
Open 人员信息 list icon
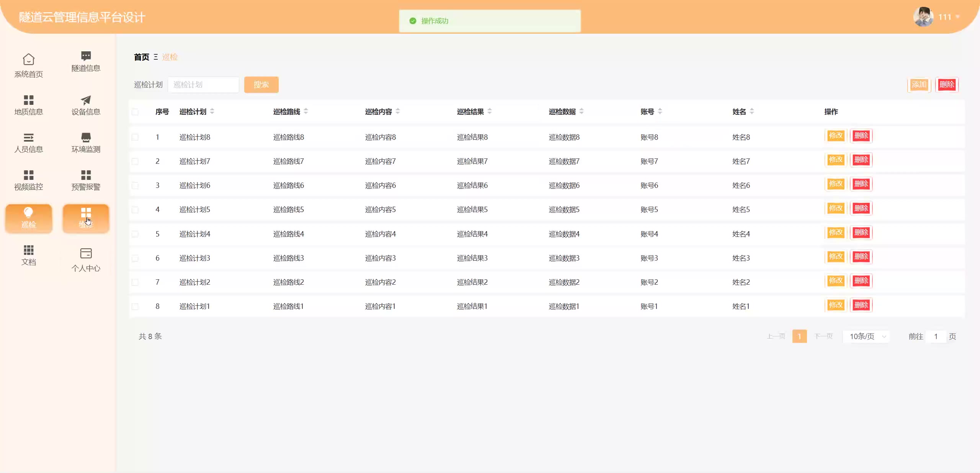coord(29,137)
